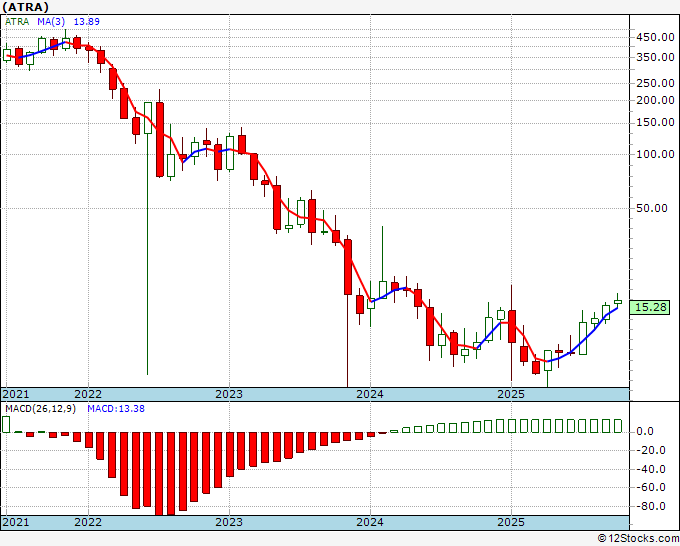Click 2025 on the MACD time axis
680x546 pixels.
511,522
